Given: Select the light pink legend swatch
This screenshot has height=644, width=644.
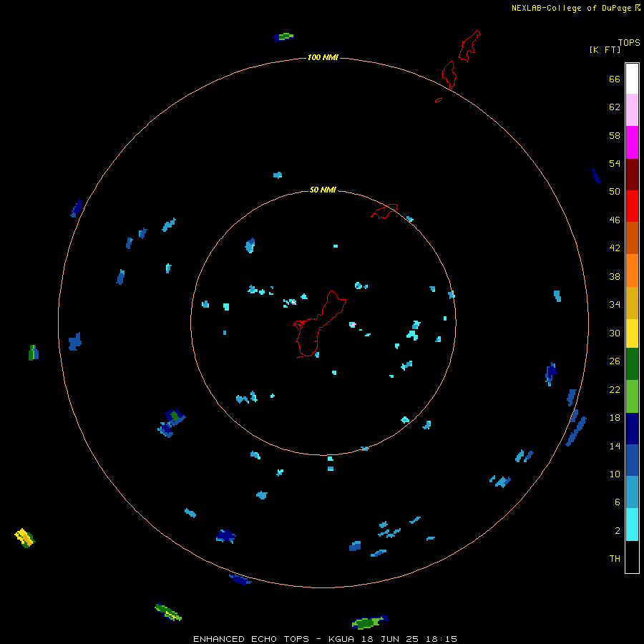Looking at the screenshot, I should point(632,109).
